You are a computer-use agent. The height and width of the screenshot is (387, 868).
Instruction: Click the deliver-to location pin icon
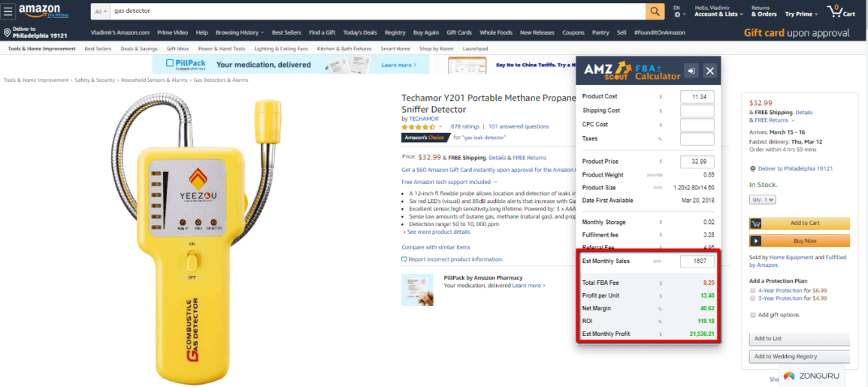(x=8, y=32)
